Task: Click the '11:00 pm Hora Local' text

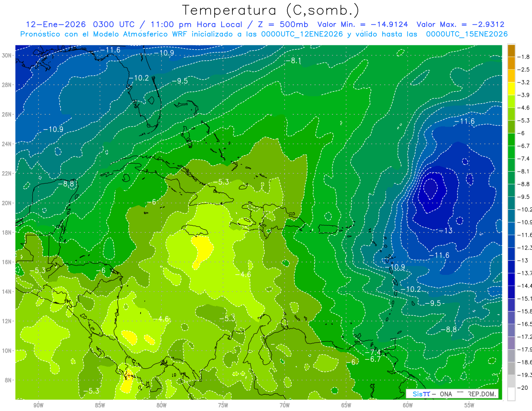Action: [x=197, y=24]
